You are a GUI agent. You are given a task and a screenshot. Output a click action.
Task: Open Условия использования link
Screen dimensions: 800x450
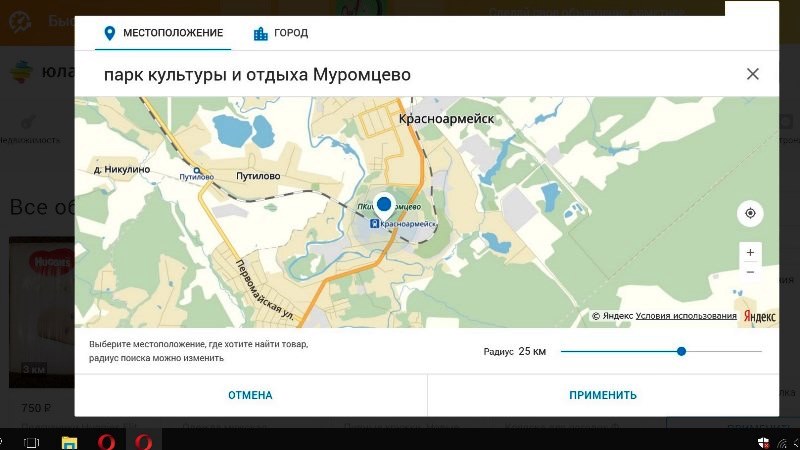pos(686,316)
